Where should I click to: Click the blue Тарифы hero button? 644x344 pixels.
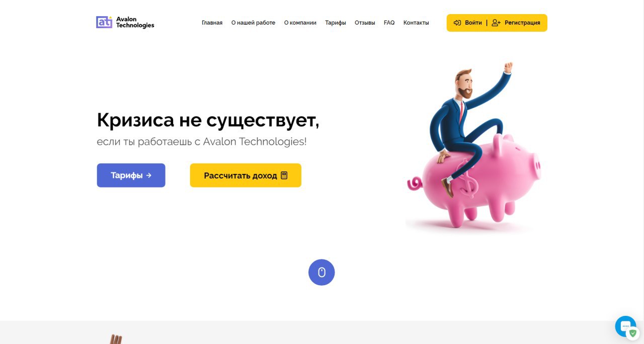(x=131, y=176)
